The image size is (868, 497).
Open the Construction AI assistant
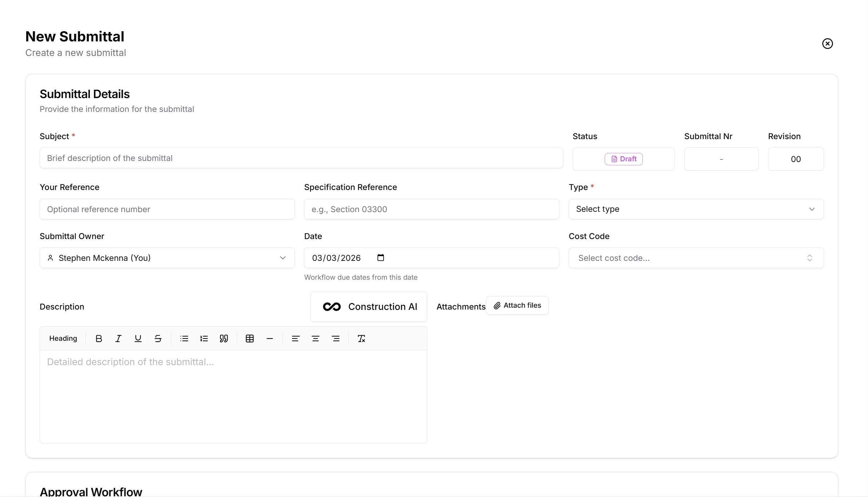point(369,306)
